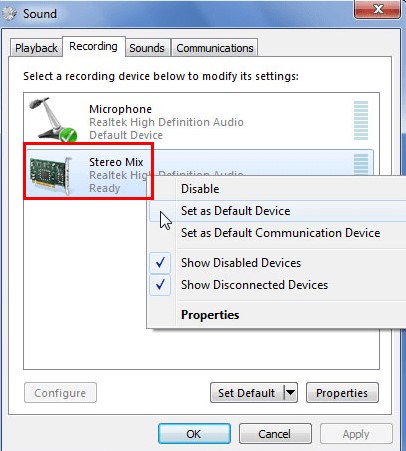Toggle Show Disabled Devices checkmark

tap(160, 263)
